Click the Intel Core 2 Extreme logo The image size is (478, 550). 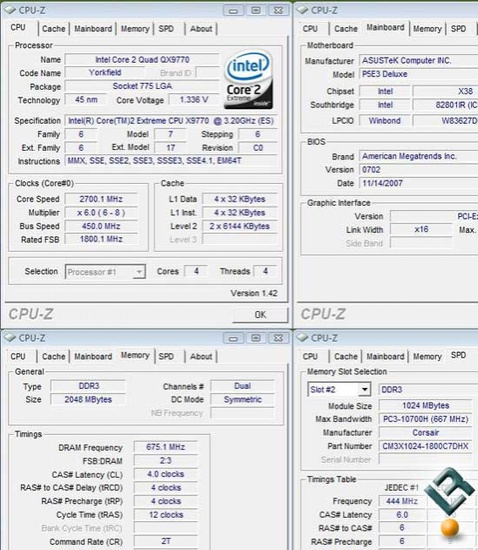point(248,80)
